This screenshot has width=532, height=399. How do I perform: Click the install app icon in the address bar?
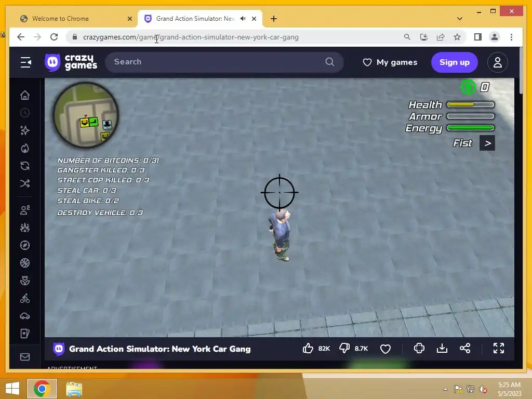(x=424, y=37)
